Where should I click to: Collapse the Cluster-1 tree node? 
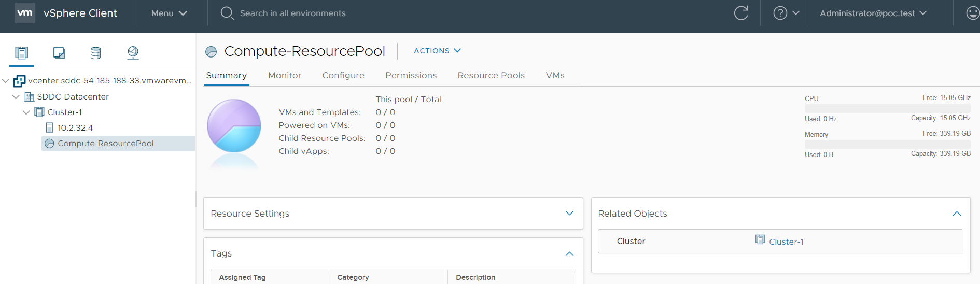point(26,112)
